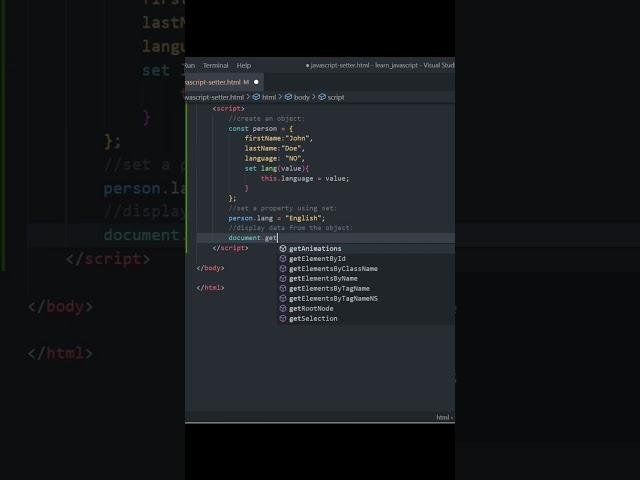Click the firstName:"John" code line

(278, 138)
